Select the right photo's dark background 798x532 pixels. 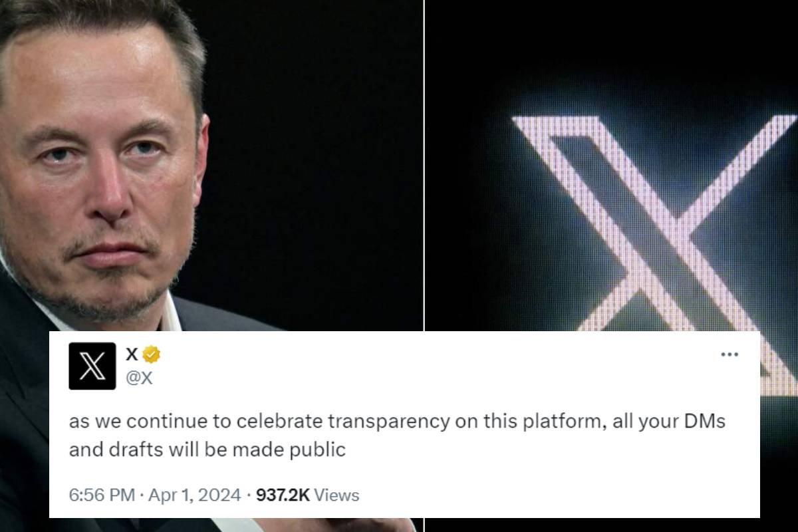point(598,53)
